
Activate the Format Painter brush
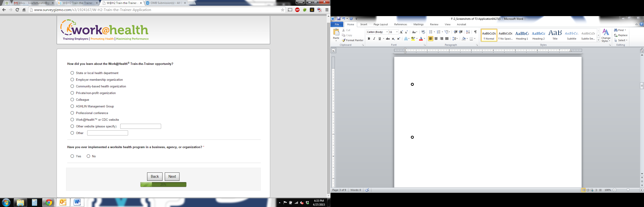(353, 40)
